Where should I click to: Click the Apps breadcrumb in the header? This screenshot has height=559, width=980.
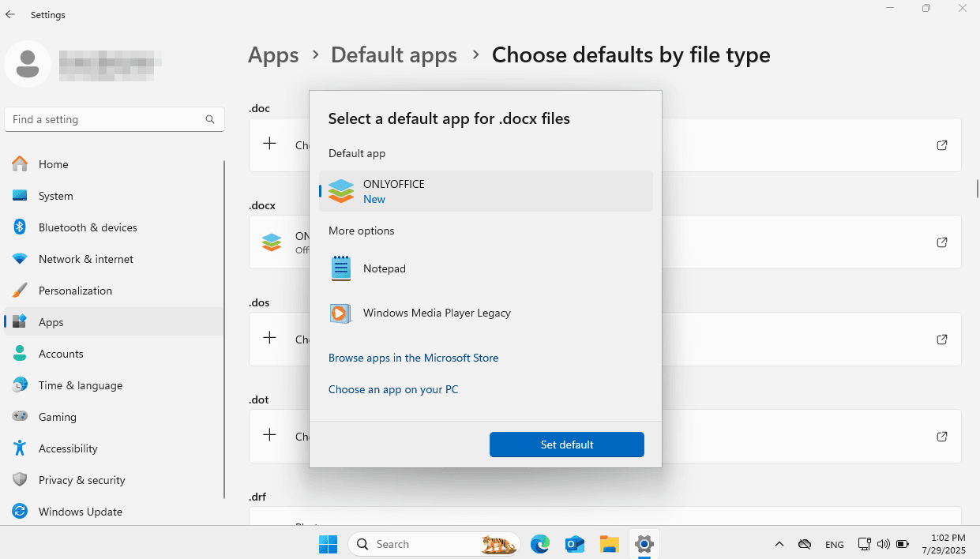273,55
